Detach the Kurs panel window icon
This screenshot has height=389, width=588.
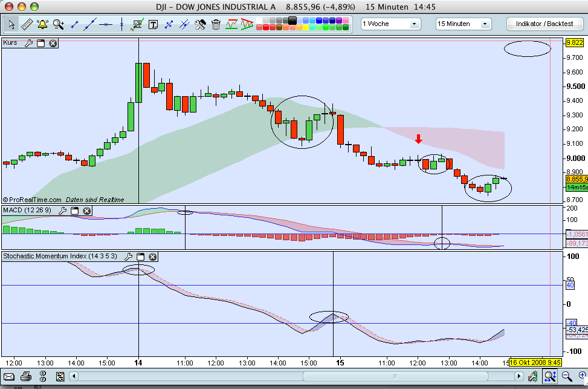point(40,43)
